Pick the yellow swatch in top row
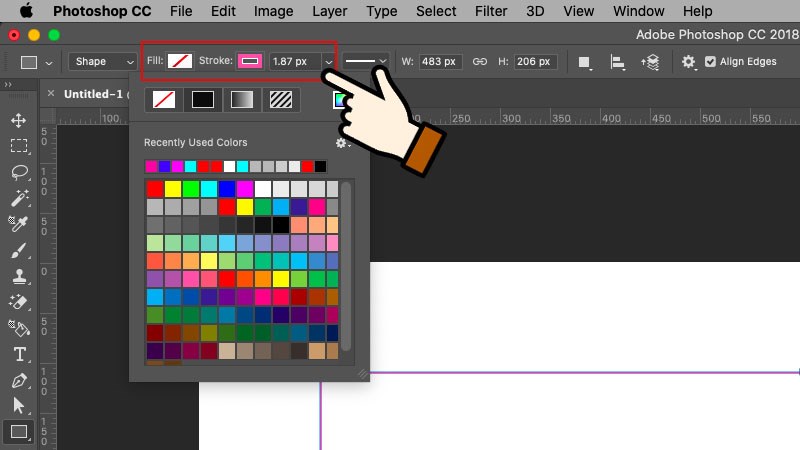 (x=173, y=189)
